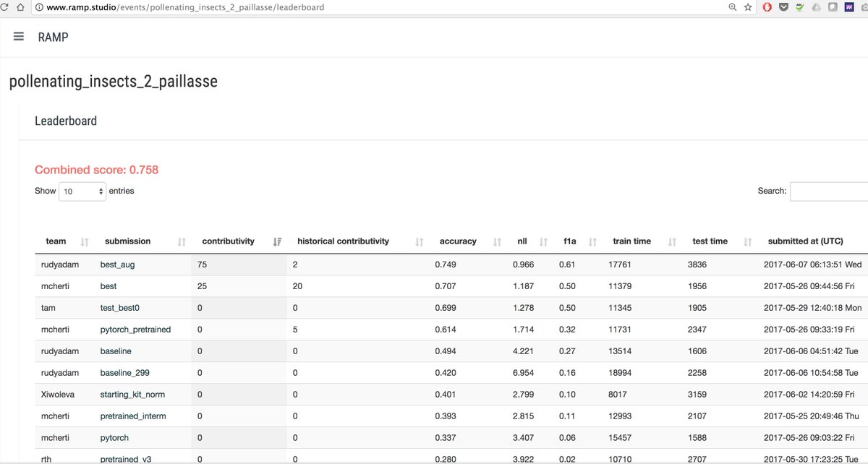This screenshot has width=868, height=464.
Task: Select the pollenating_insects_2_paillasse page title
Action: coord(114,82)
